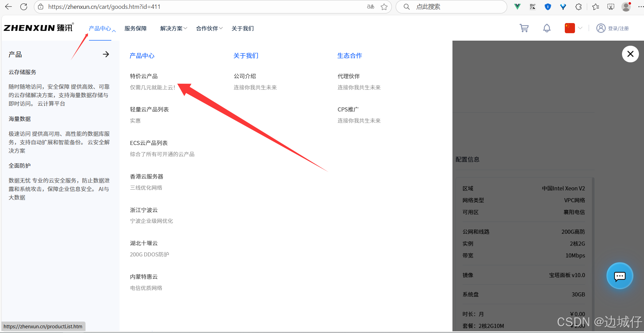Open the 特价云产品 link
This screenshot has width=644, height=333.
pos(143,76)
